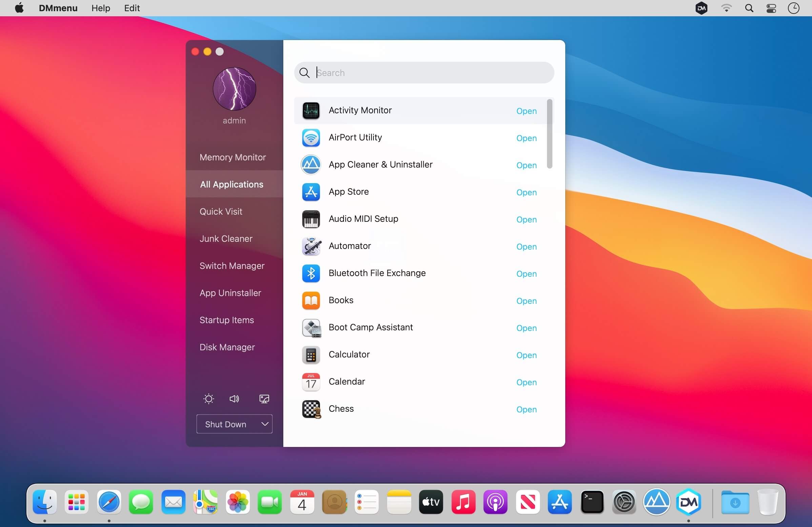812x527 pixels.
Task: Click the App Store icon in the list
Action: 311,192
